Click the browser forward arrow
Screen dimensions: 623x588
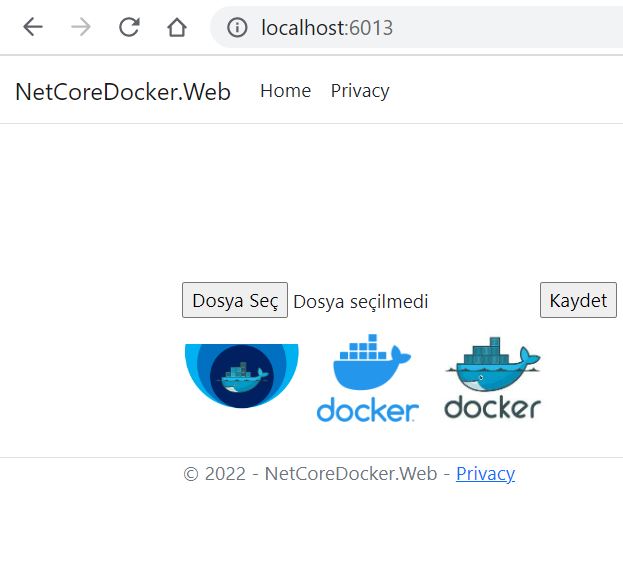pyautogui.click(x=81, y=27)
